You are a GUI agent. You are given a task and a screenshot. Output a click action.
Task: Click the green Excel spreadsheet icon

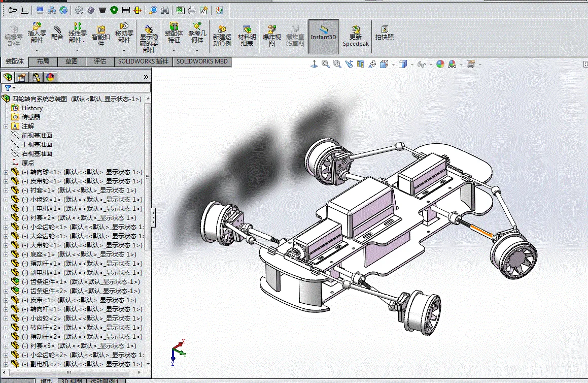click(x=181, y=10)
